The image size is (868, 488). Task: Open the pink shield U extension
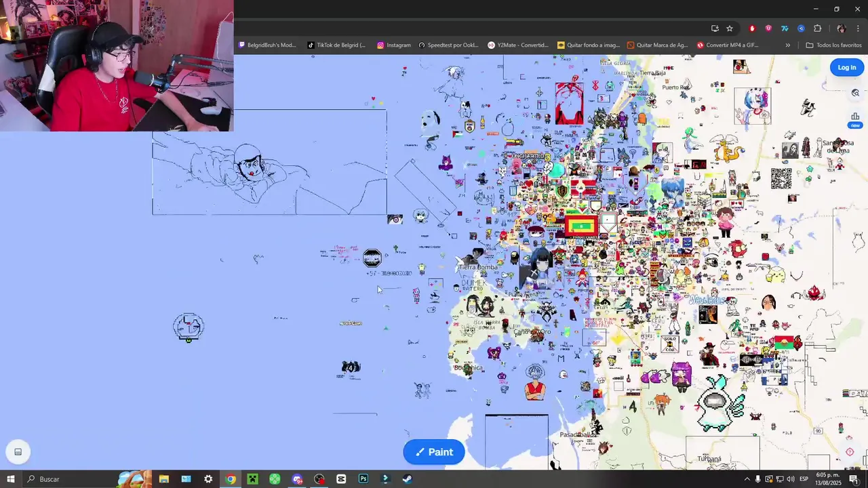tap(768, 28)
